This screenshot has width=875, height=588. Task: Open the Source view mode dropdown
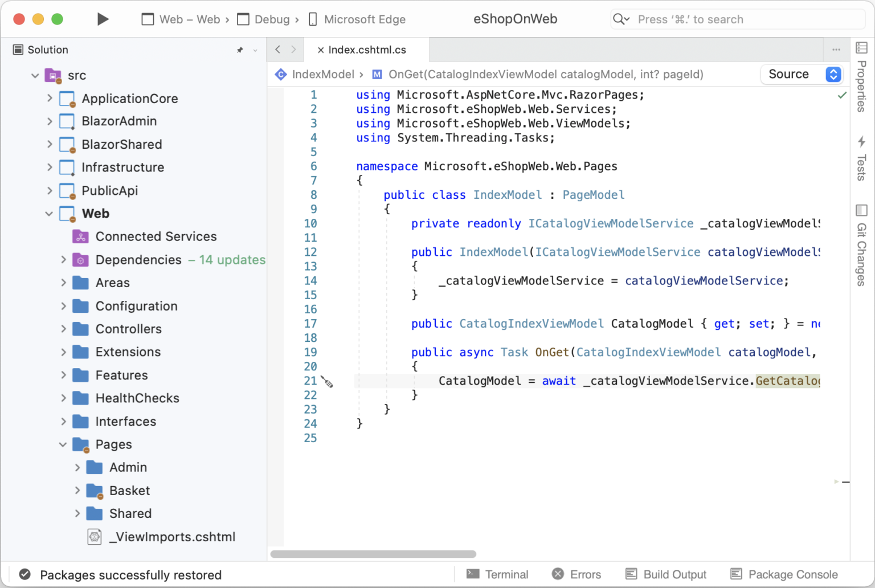[x=802, y=74]
